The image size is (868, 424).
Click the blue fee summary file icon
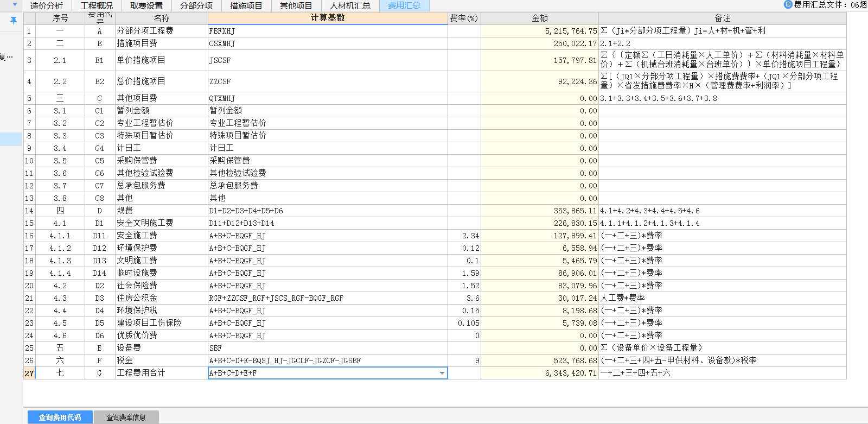(x=788, y=5)
